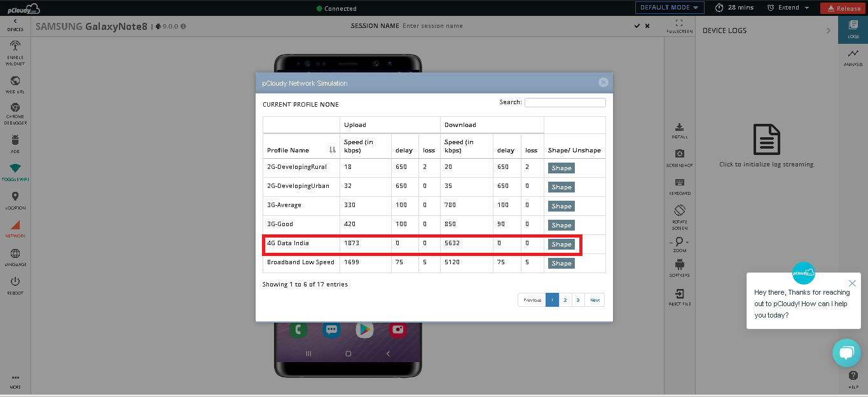Open the Logs tab

[x=853, y=29]
